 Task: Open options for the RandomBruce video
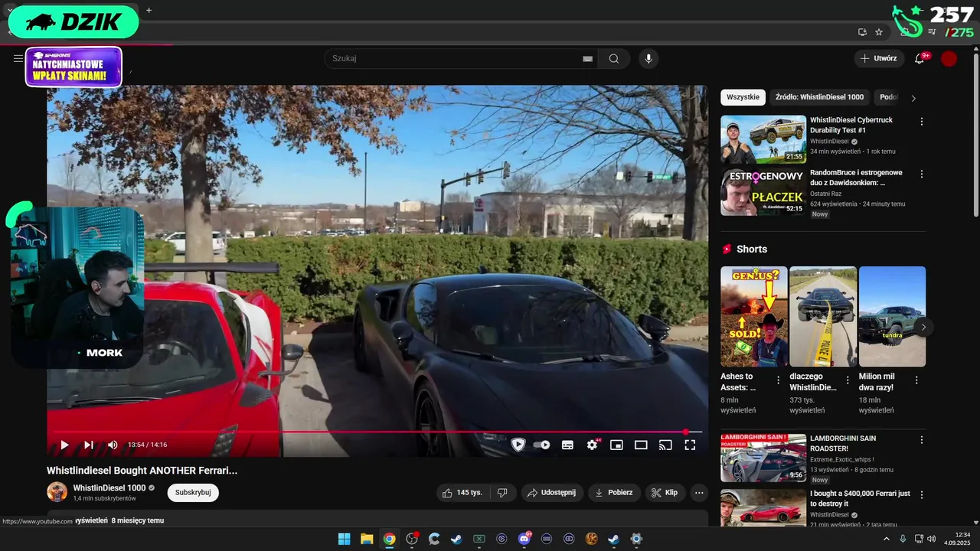click(922, 174)
